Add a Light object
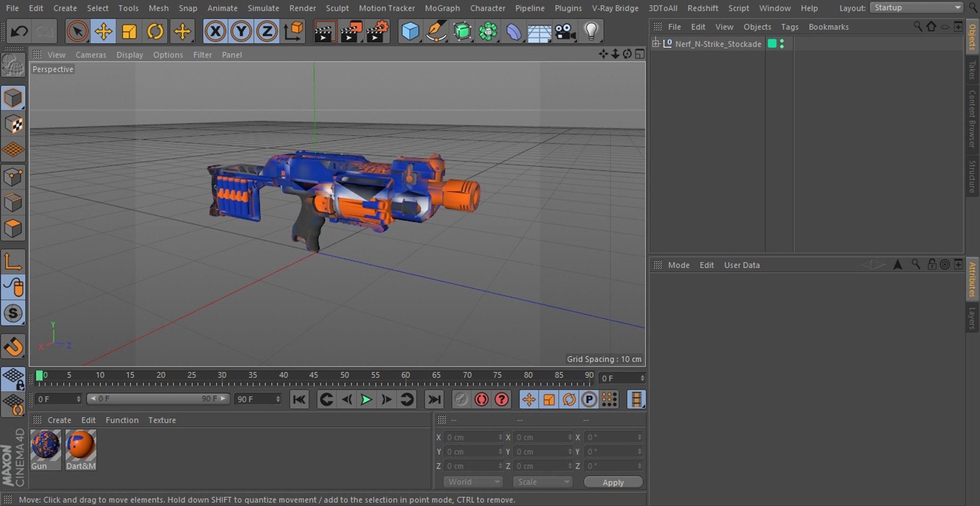Screen dimensions: 980x506 [x=591, y=32]
